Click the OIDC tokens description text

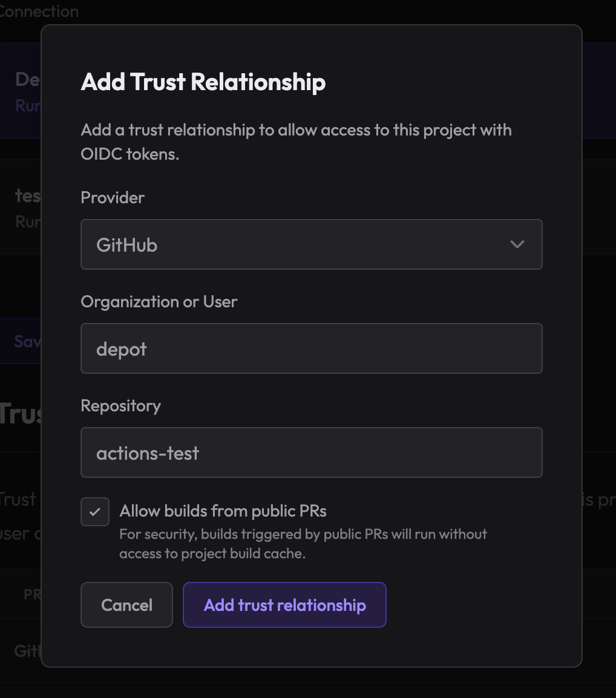pyautogui.click(x=296, y=142)
